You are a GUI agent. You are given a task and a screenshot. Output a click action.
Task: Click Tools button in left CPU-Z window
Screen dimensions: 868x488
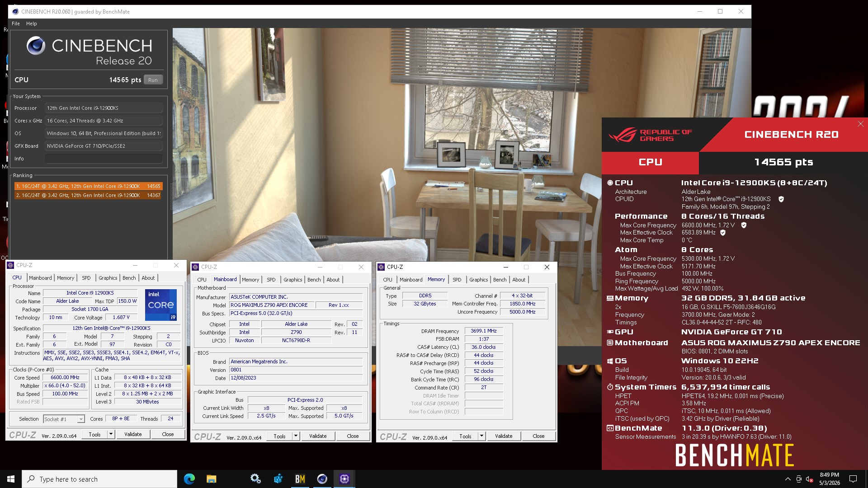click(x=94, y=434)
